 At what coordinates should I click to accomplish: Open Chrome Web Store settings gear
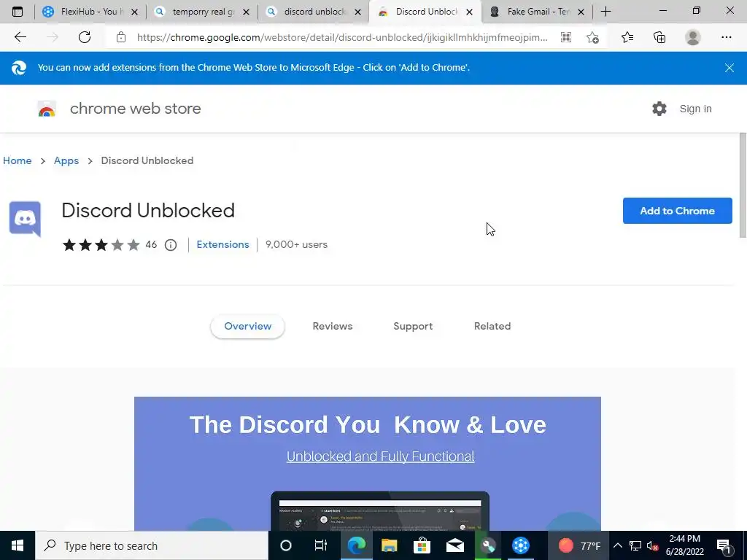click(x=659, y=109)
